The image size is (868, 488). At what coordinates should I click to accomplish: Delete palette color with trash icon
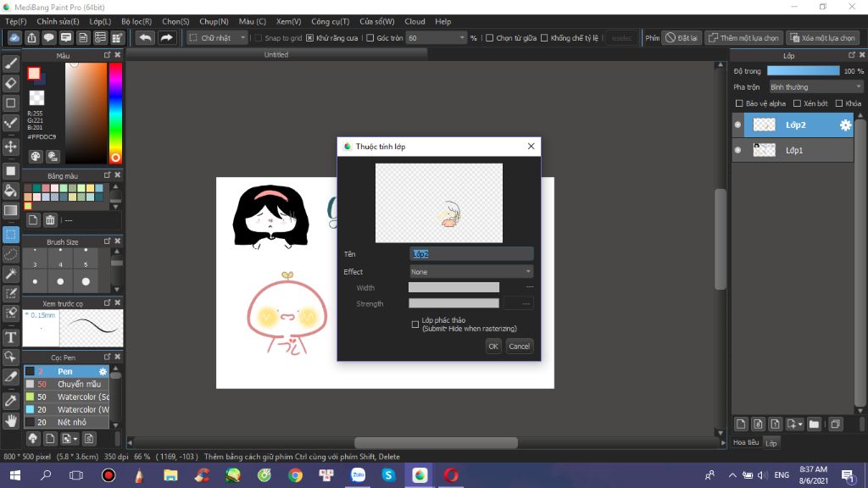tap(50, 220)
